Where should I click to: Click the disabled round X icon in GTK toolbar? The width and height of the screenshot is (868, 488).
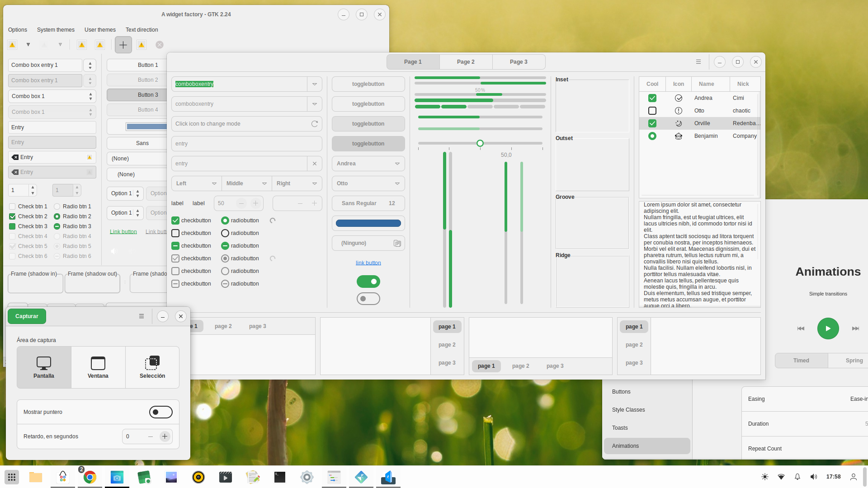pyautogui.click(x=160, y=45)
